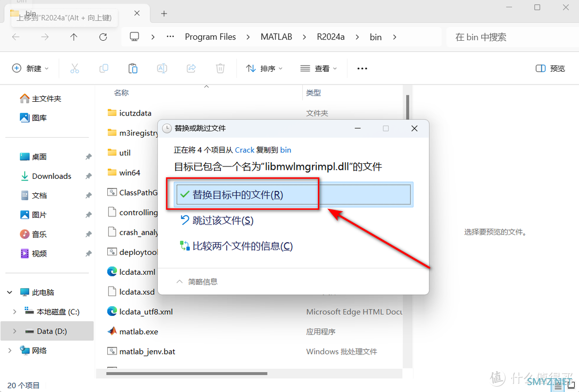Click the Cut scissors icon
Image resolution: width=579 pixels, height=392 pixels.
click(x=75, y=68)
